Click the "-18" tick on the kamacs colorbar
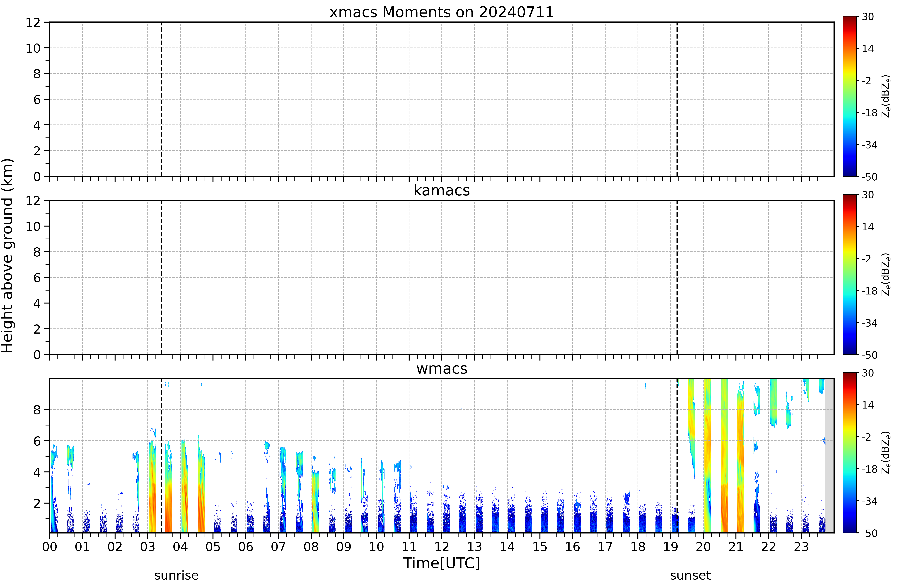This screenshot has height=588, width=897. pyautogui.click(x=870, y=291)
